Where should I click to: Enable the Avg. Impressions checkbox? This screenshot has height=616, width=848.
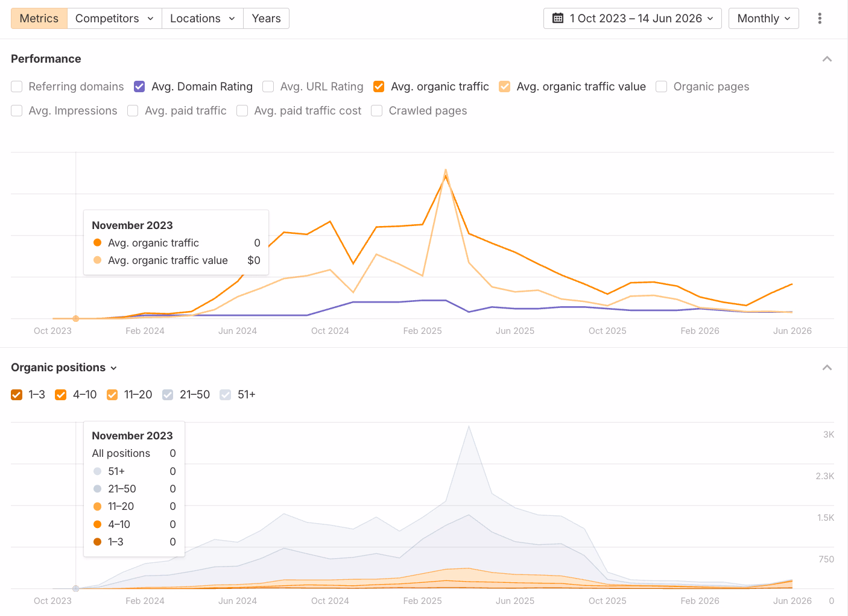coord(17,111)
